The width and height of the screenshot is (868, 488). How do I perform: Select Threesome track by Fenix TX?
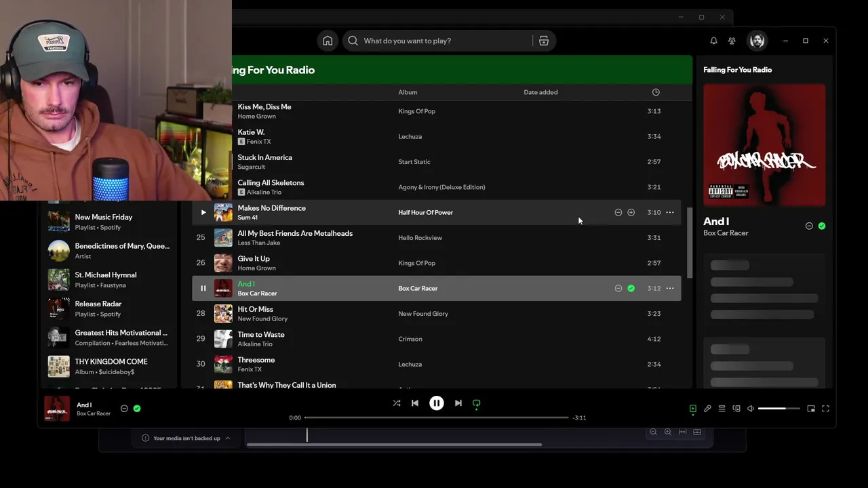tap(437, 364)
